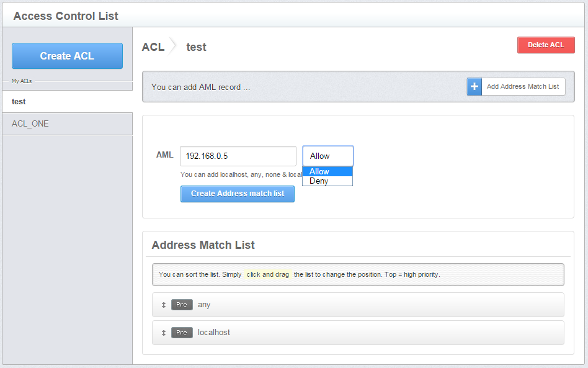Click the drag handle arrow beside any

click(x=164, y=305)
